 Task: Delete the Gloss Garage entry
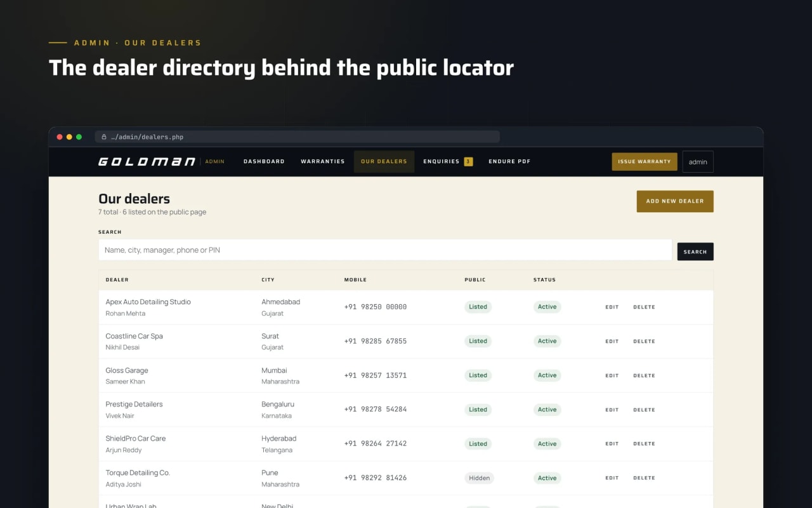(x=644, y=376)
